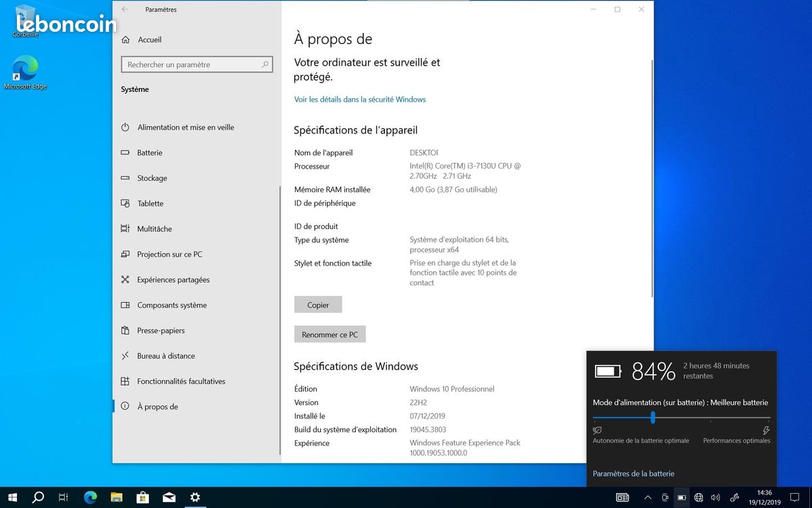Click the tablet icon next to Tablette
This screenshot has height=508, width=812.
(125, 204)
